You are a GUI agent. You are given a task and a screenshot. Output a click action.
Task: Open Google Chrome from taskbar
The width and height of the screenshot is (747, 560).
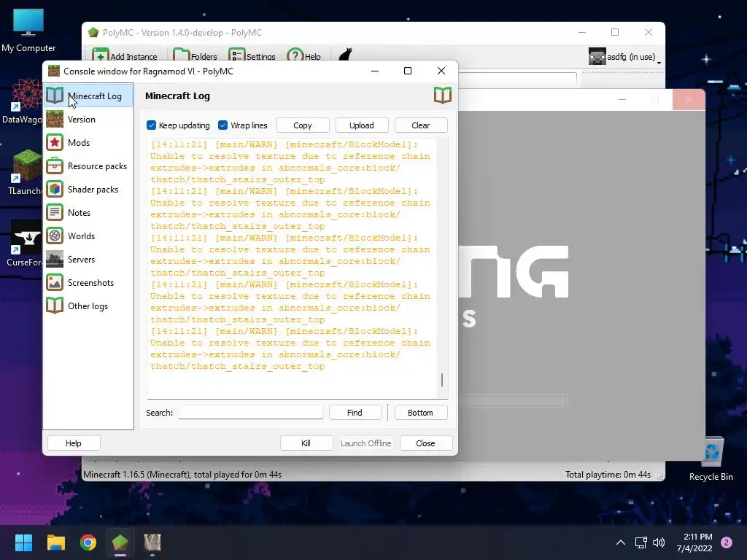point(88,542)
